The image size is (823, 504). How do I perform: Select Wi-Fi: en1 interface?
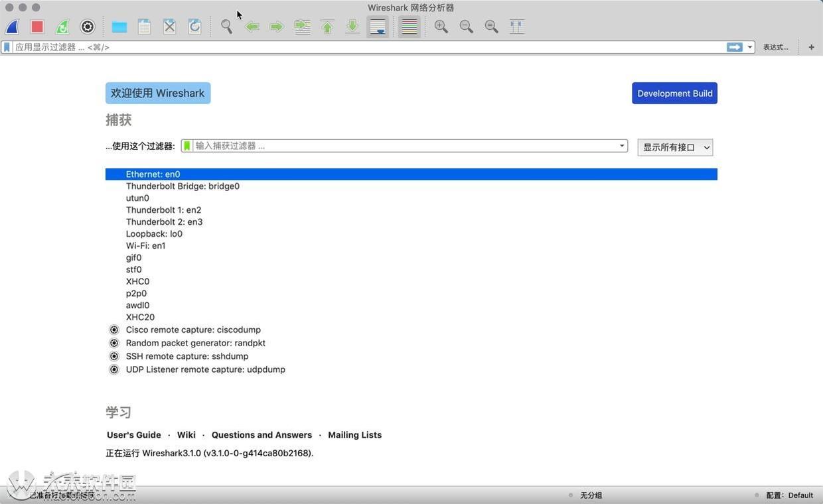pyautogui.click(x=411, y=246)
